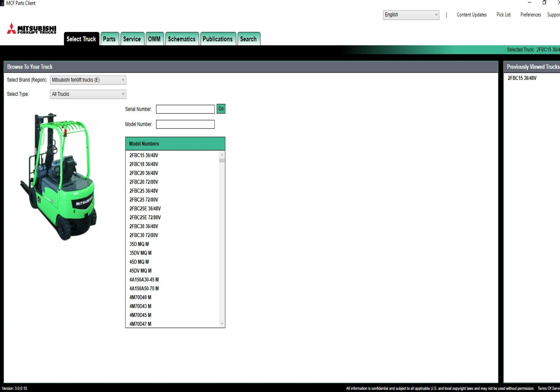This screenshot has height=392, width=560.
Task: Open the English language dropdown
Action: point(411,15)
